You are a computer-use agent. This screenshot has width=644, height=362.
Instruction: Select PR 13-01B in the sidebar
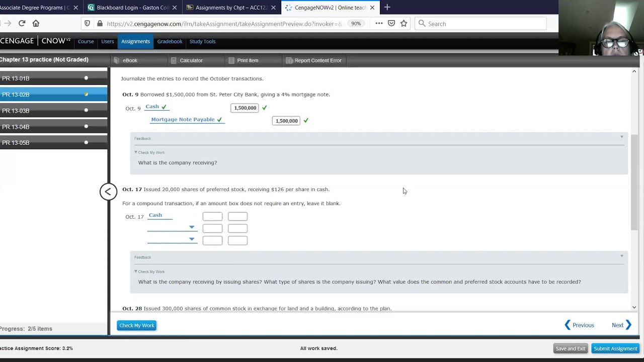(53, 78)
